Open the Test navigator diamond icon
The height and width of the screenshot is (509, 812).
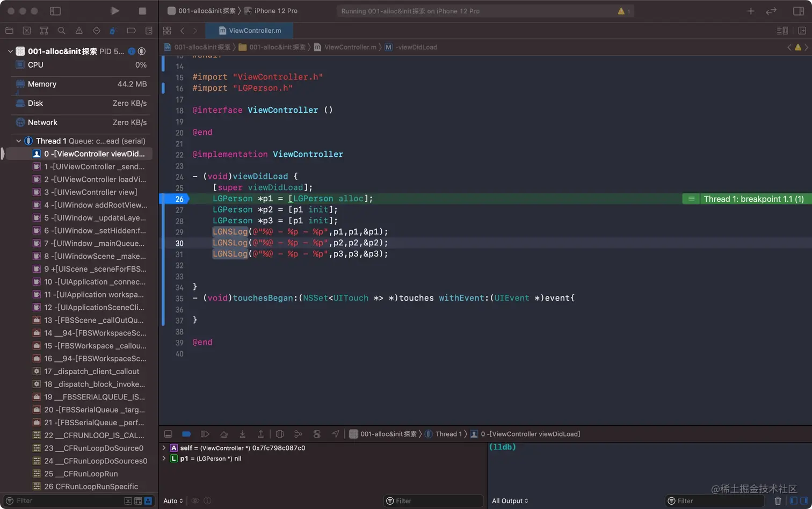click(x=96, y=31)
